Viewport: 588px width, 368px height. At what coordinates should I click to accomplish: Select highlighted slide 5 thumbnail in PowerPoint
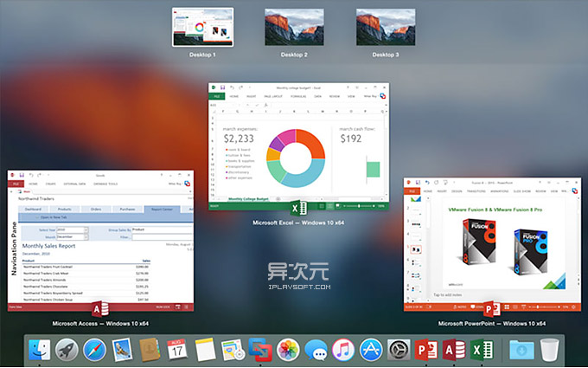click(416, 249)
